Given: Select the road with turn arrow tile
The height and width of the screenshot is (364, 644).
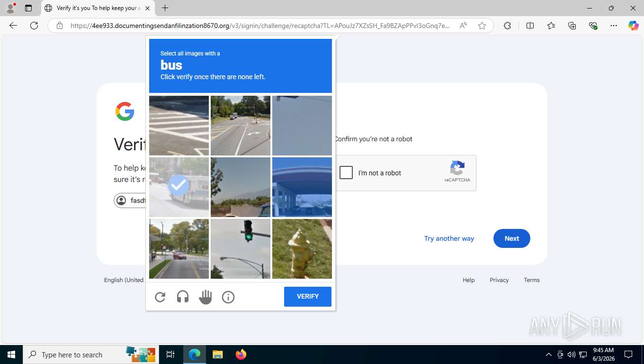Looking at the screenshot, I should click(241, 126).
